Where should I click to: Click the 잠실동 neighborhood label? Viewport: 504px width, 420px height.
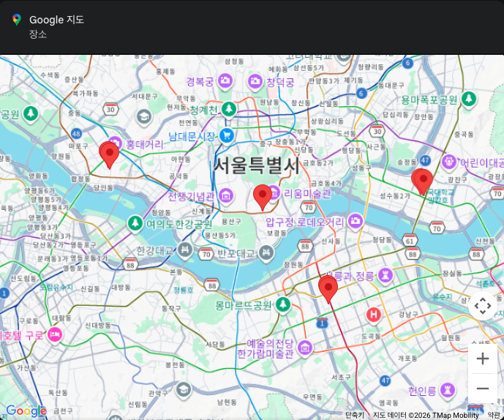(x=453, y=274)
